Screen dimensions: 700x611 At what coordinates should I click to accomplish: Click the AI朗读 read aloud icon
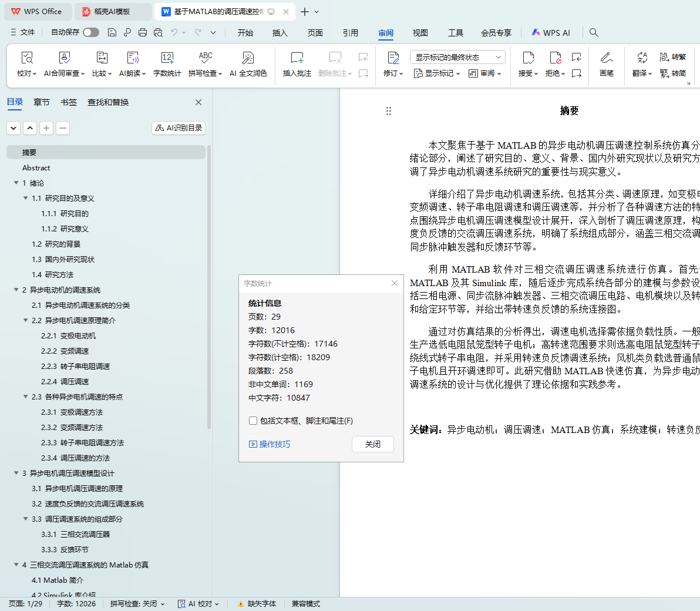coord(133,58)
